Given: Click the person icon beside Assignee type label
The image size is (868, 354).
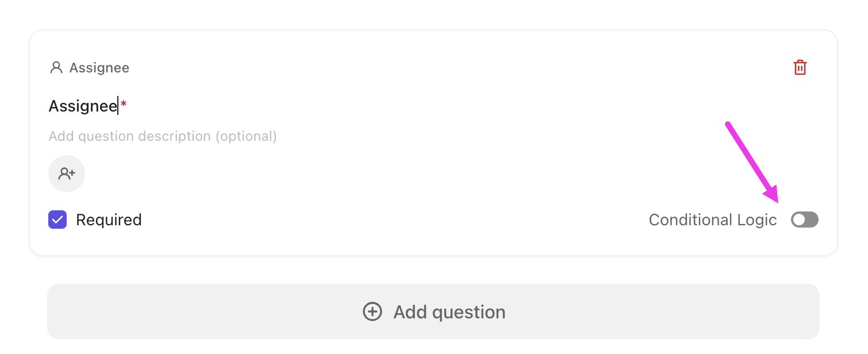Looking at the screenshot, I should (x=56, y=68).
